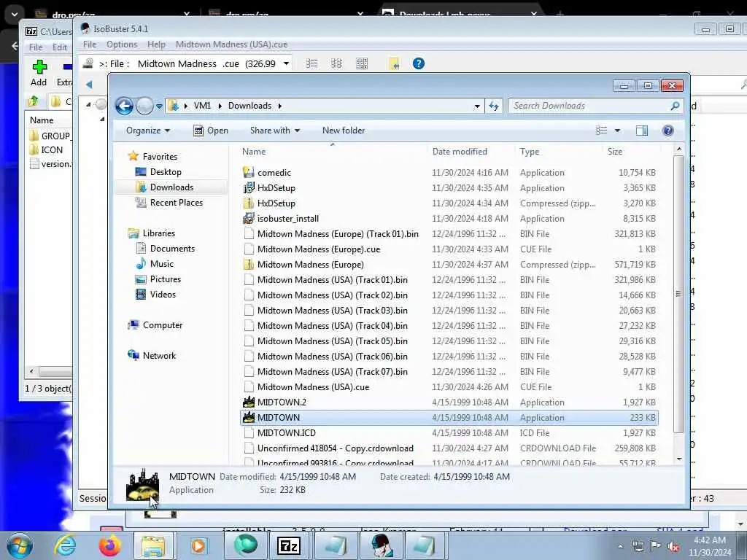Viewport: 747px width, 560px height.
Task: Open the 7-Zip File menu
Action: tap(36, 47)
